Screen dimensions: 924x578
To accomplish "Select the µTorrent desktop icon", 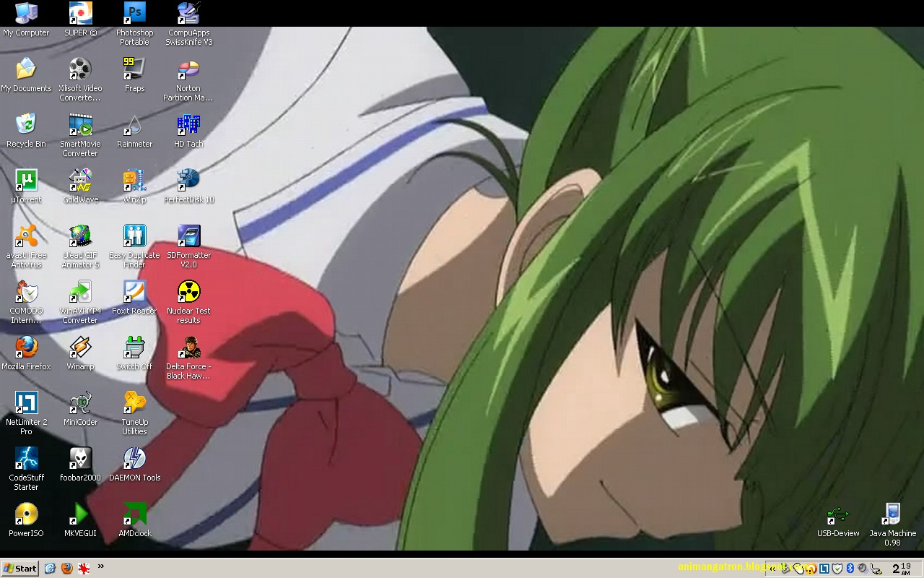I will [x=26, y=186].
